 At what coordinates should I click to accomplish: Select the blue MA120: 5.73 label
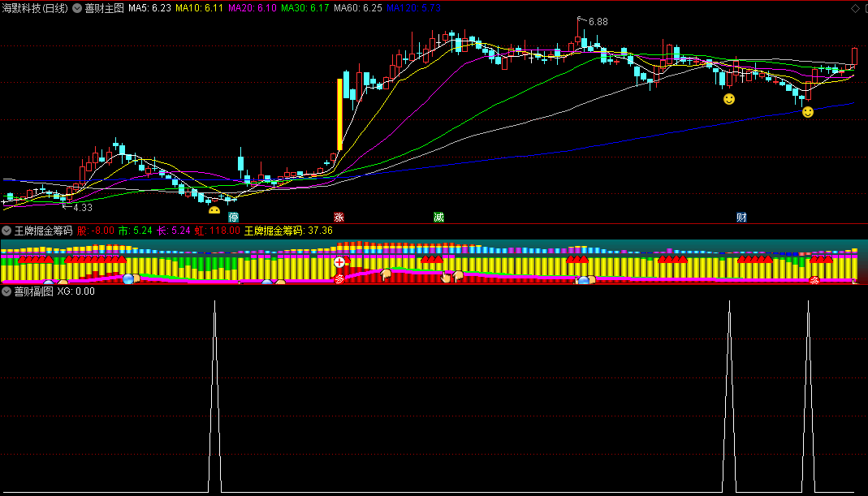413,8
